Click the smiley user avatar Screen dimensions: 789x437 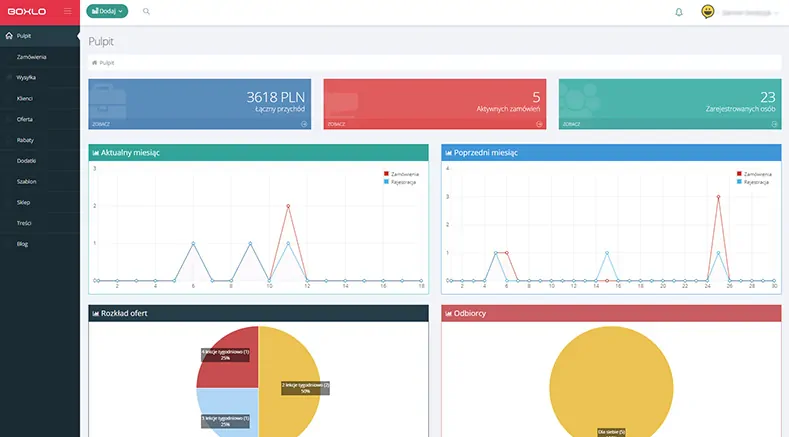pyautogui.click(x=707, y=12)
